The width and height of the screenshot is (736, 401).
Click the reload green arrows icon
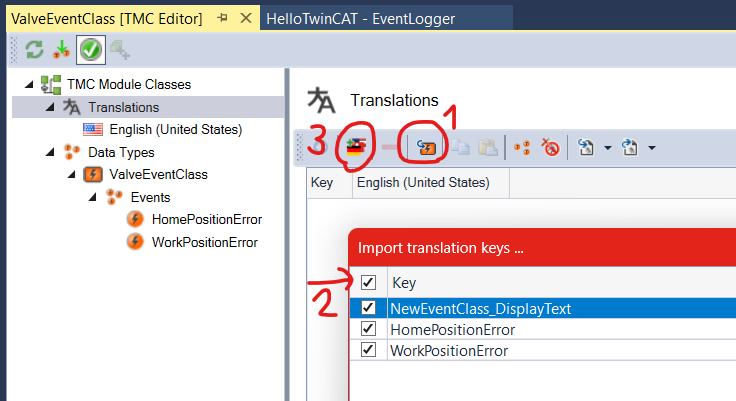(x=34, y=48)
